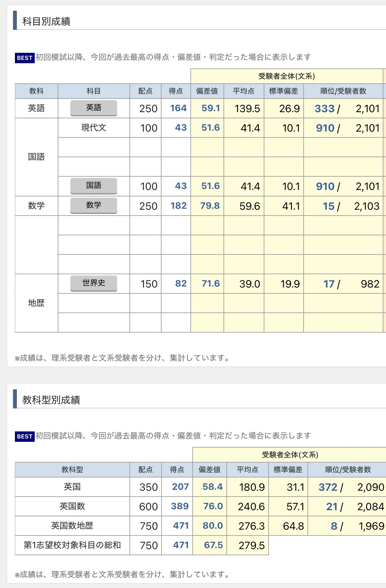Open the 世界史 subject button
386x588 pixels.
93,283
